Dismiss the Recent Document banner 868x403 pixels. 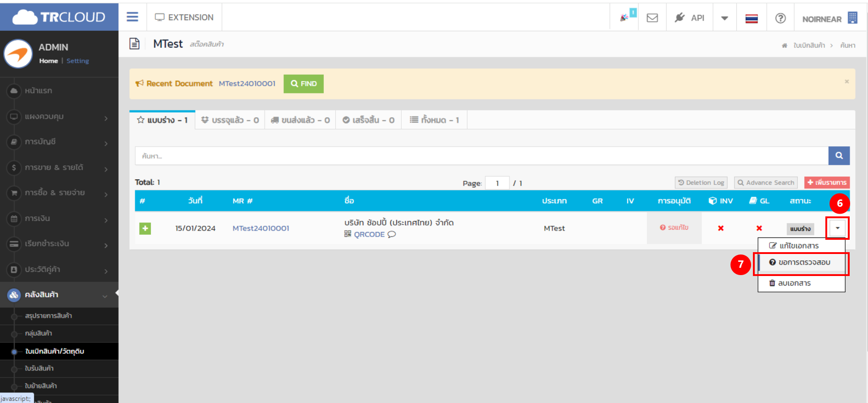pyautogui.click(x=847, y=81)
